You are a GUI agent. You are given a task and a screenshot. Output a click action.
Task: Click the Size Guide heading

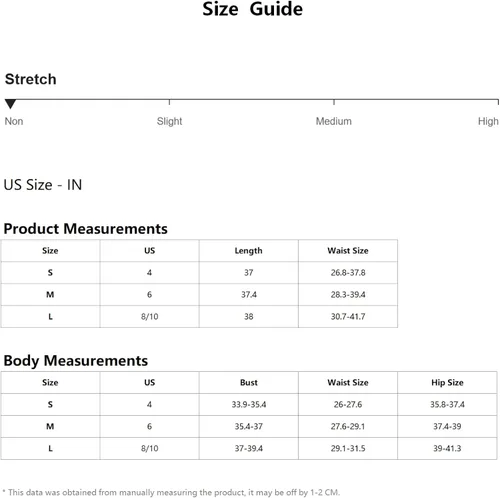(253, 9)
